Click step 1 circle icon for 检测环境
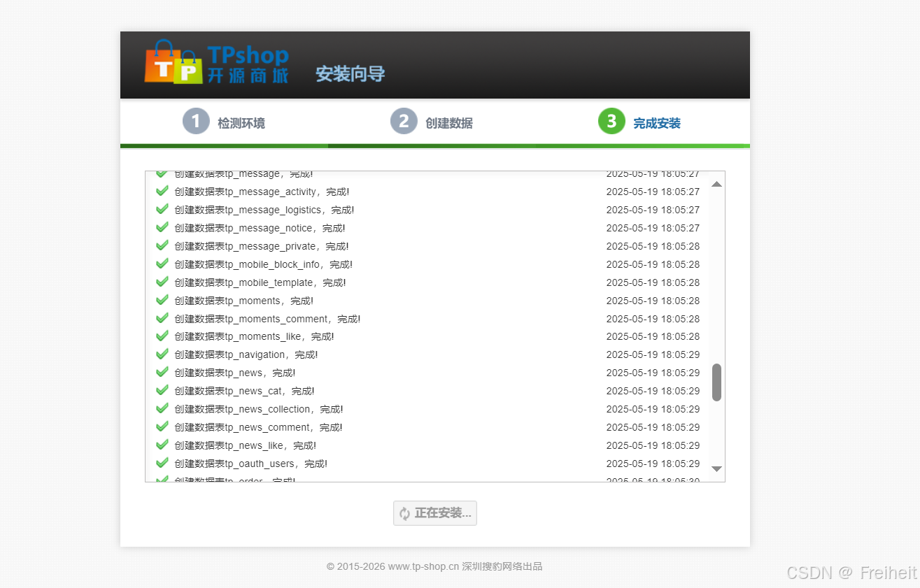 click(x=196, y=121)
